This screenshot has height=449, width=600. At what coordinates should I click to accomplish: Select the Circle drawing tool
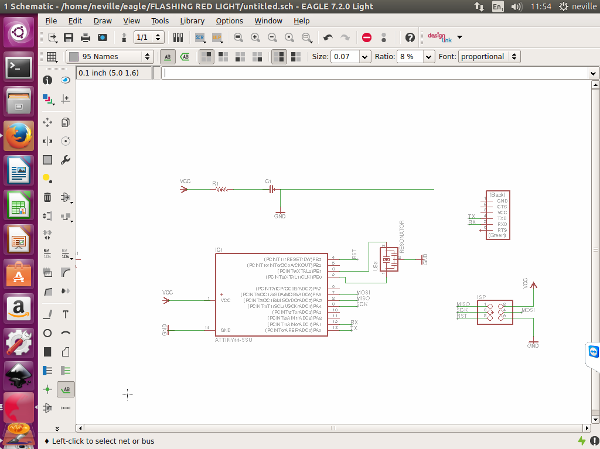point(47,332)
